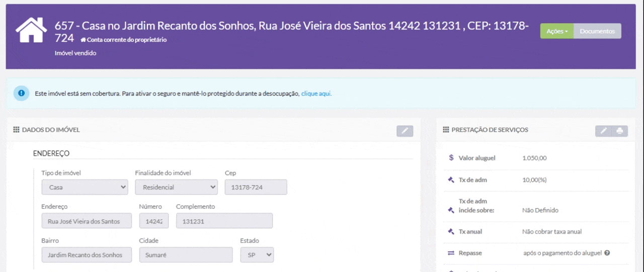Viewport: 644px width, 272px height.
Task: Click the ENDEREÇO section heading
Action: 51,153
